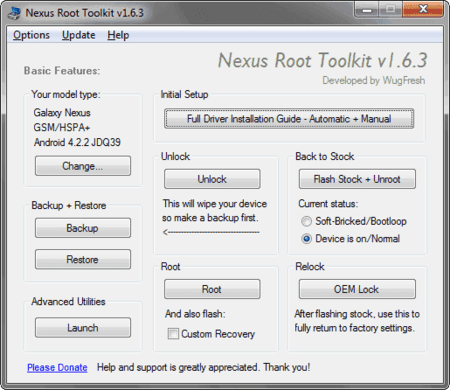Screen dimensions: 450x390
Task: Click the 'Android 4.2.2 JDQ39' text
Action: coord(77,142)
